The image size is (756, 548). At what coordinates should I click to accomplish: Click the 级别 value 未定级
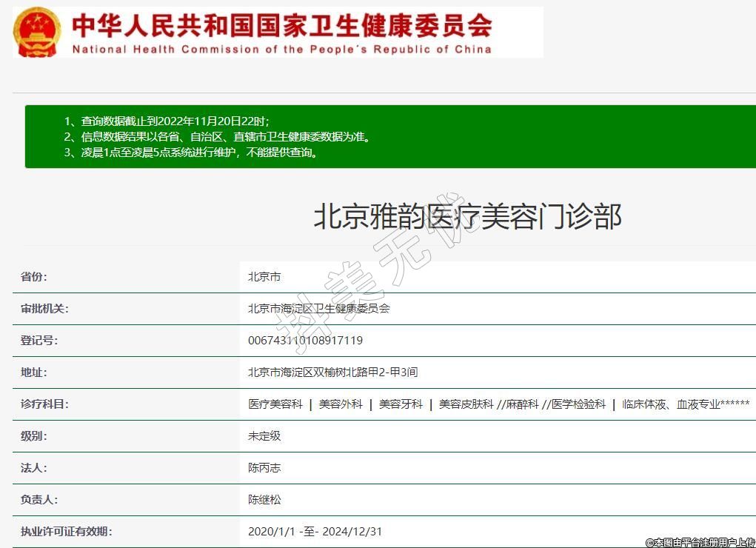tap(264, 436)
